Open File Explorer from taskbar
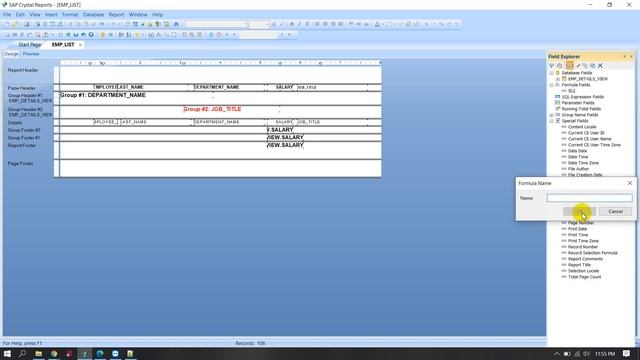 click(39, 353)
